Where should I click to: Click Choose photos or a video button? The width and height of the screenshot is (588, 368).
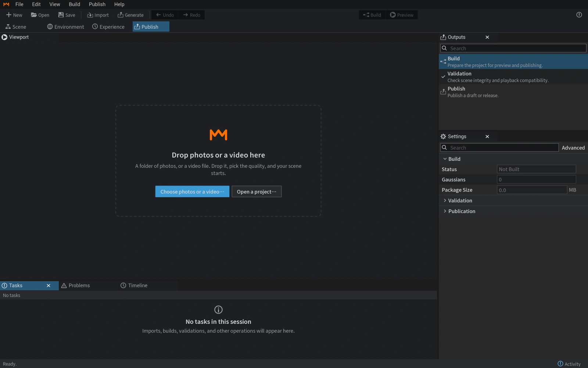pos(192,192)
